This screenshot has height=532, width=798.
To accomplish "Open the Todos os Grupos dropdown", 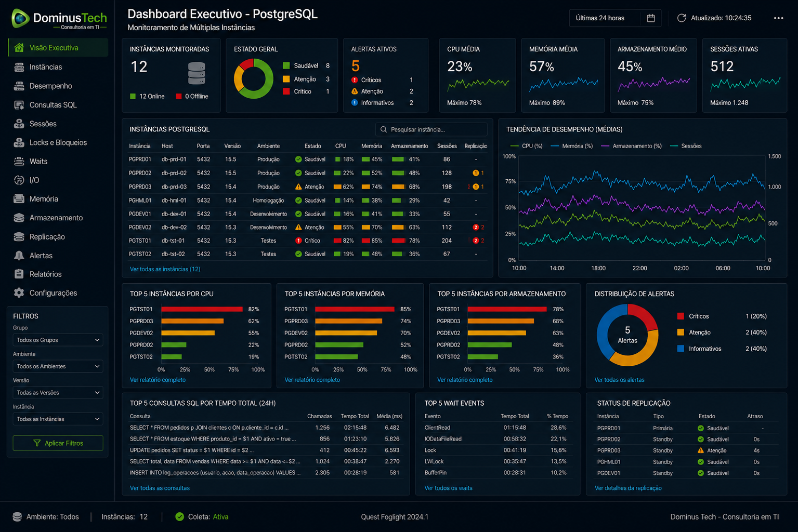I will point(58,340).
